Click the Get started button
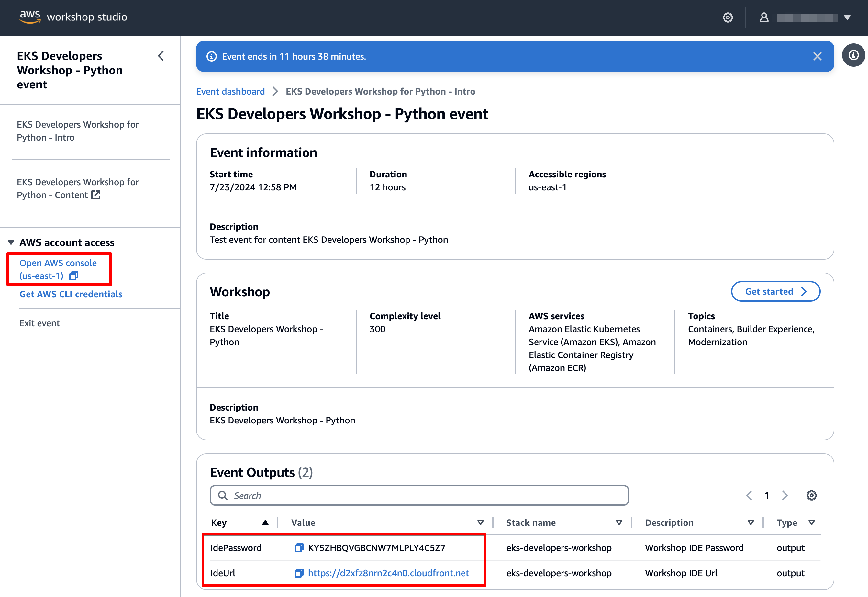868x597 pixels. (776, 291)
